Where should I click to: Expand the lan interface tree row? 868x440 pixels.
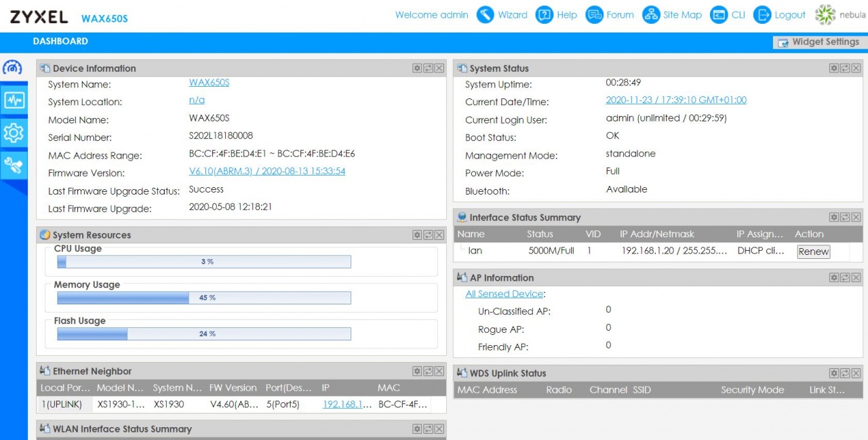pyautogui.click(x=463, y=249)
